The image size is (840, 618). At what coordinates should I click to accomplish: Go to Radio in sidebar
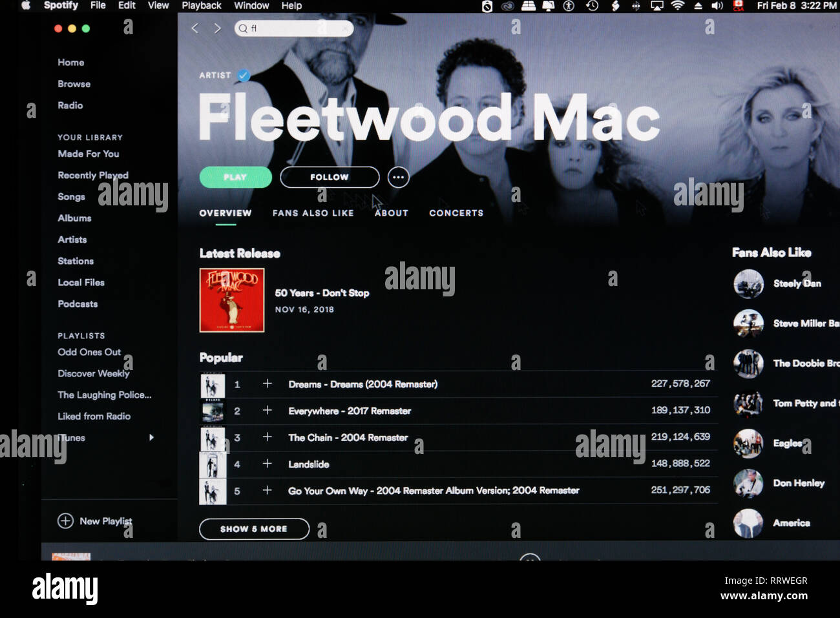[x=70, y=105]
